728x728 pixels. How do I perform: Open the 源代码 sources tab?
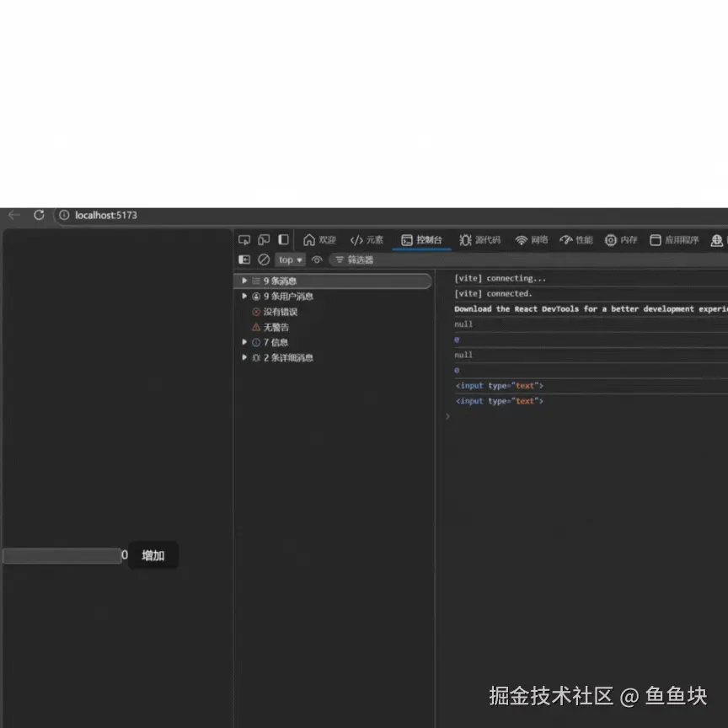click(480, 240)
